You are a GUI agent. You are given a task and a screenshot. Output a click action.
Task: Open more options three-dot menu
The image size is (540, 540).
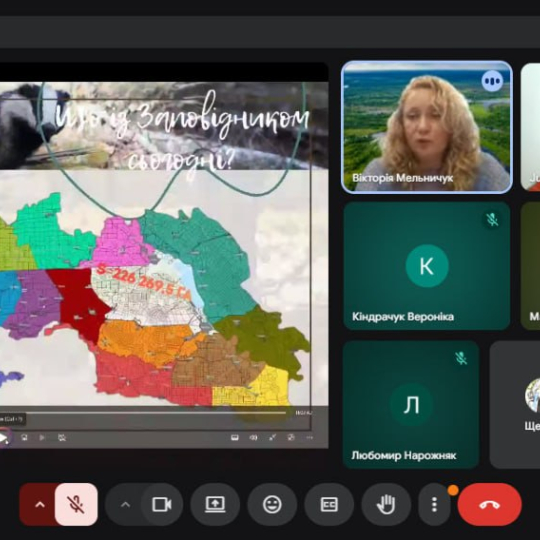coord(434,505)
